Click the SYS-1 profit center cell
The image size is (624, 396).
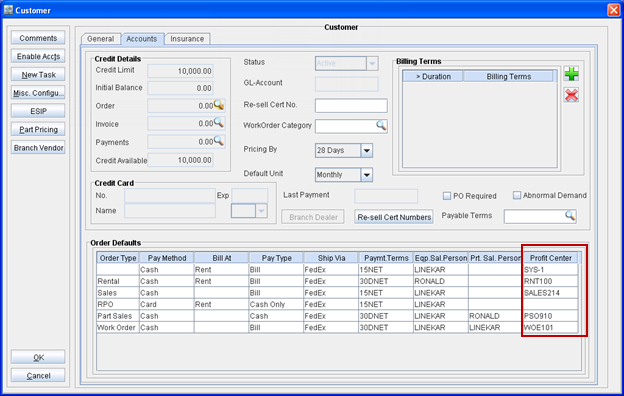point(550,270)
